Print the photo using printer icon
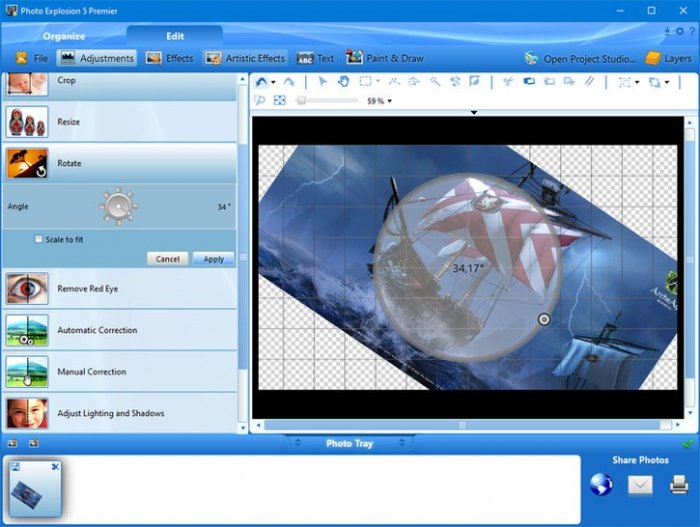Viewport: 700px width, 527px height. [678, 486]
